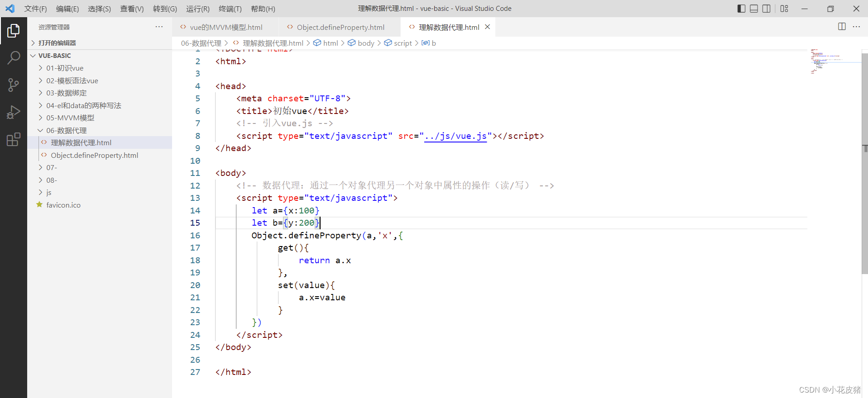Click breadcrumb 理解数据代理.html
This screenshot has height=398, width=868.
pyautogui.click(x=273, y=43)
